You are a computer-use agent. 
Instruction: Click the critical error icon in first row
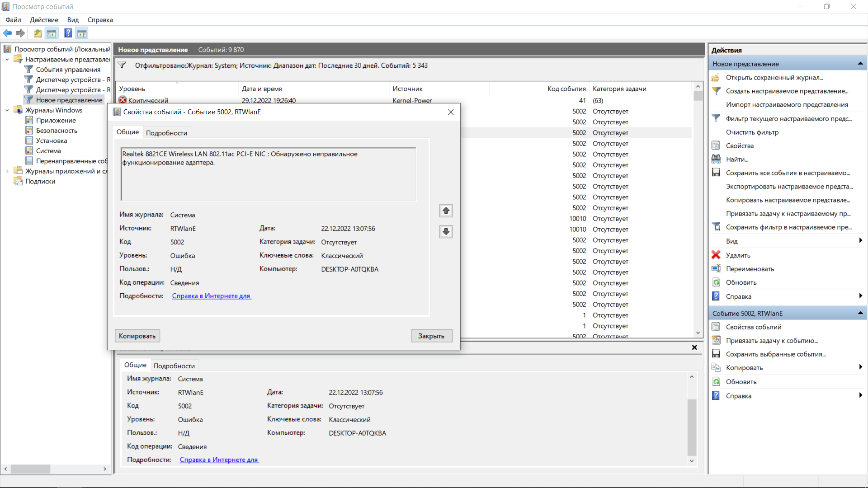123,100
